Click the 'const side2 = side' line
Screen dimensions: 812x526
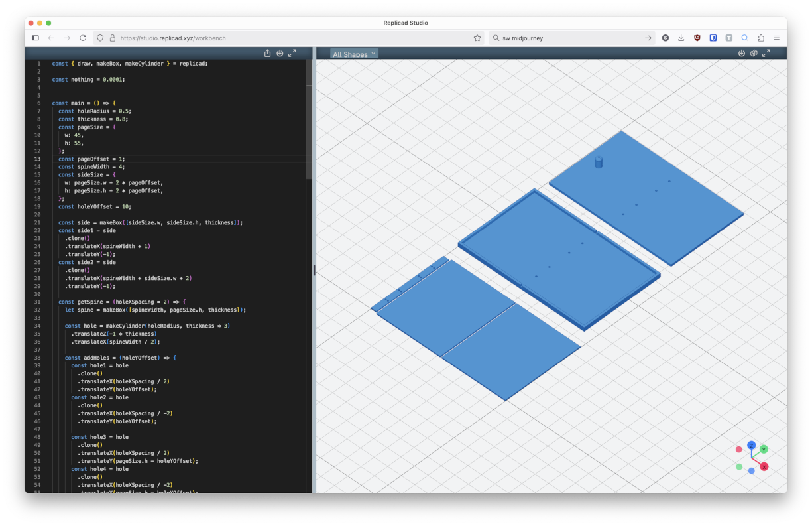(x=87, y=262)
